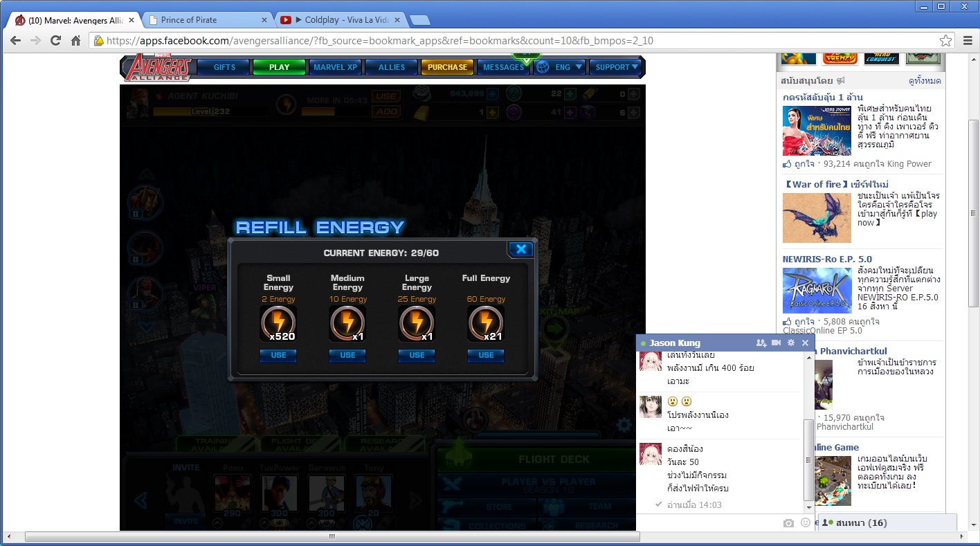Close the Refill Energy dialog
980x546 pixels.
[521, 249]
